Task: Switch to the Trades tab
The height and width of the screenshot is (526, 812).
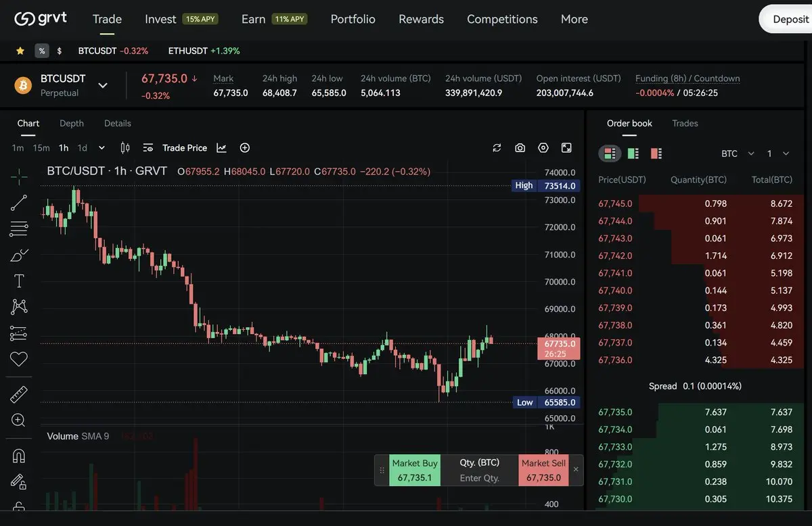Action: [x=685, y=123]
